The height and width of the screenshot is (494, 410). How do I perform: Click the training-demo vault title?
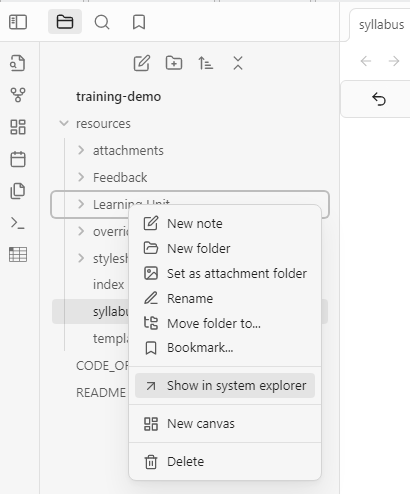(118, 97)
